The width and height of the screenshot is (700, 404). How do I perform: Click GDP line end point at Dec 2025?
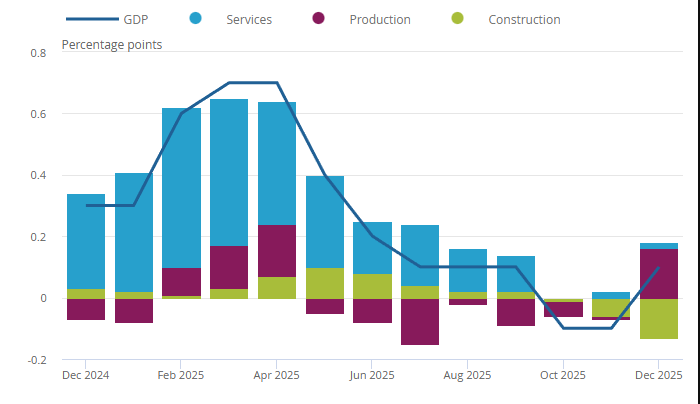point(658,268)
